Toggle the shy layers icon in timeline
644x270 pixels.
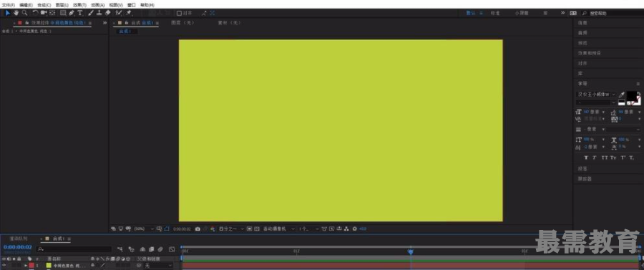pos(142,249)
